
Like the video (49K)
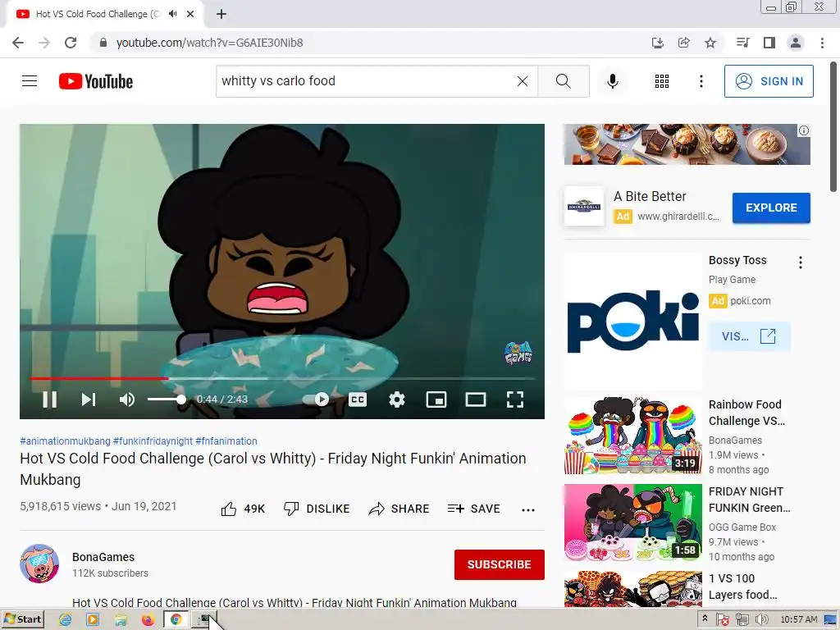coord(243,509)
